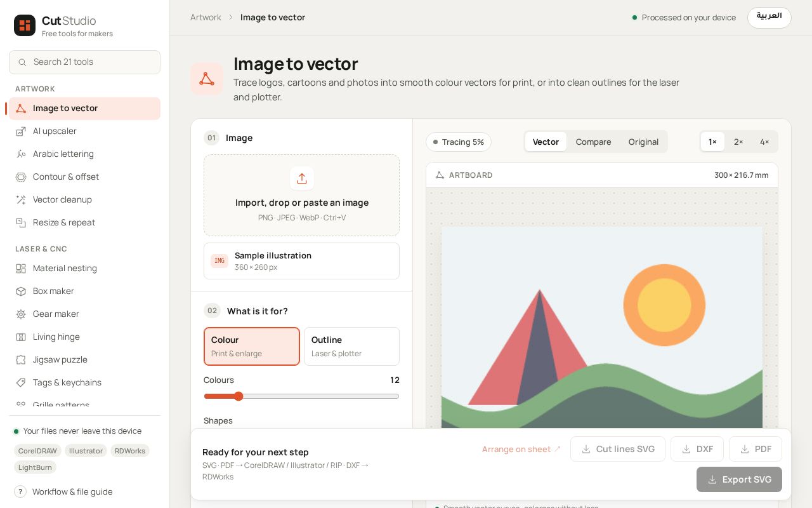Screen dimensions: 812x508
Task: Open the Box maker tool
Action: coord(84,291)
